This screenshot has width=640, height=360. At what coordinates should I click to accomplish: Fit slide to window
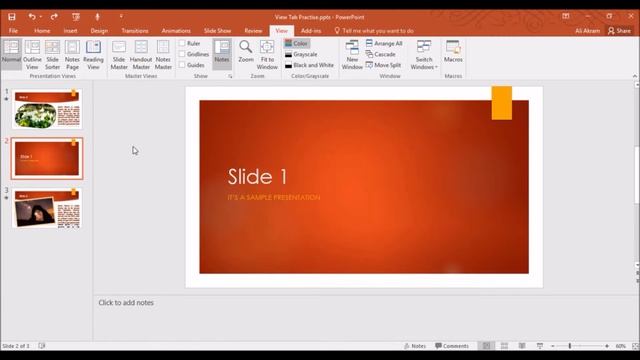[267, 55]
